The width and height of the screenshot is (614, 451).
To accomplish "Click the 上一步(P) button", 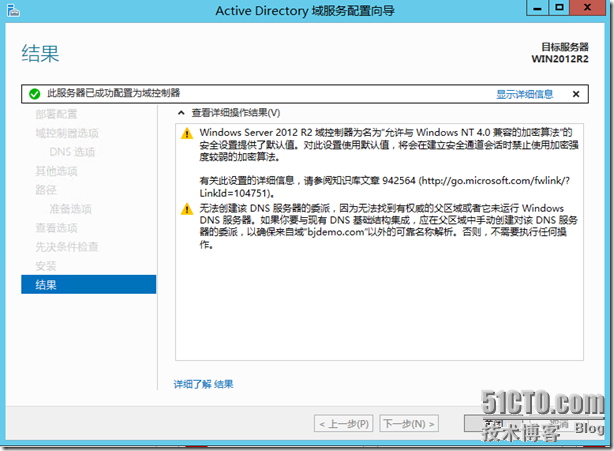I will [343, 424].
